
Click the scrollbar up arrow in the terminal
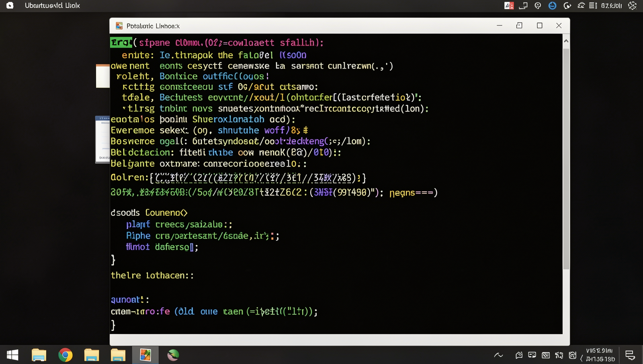coord(566,41)
